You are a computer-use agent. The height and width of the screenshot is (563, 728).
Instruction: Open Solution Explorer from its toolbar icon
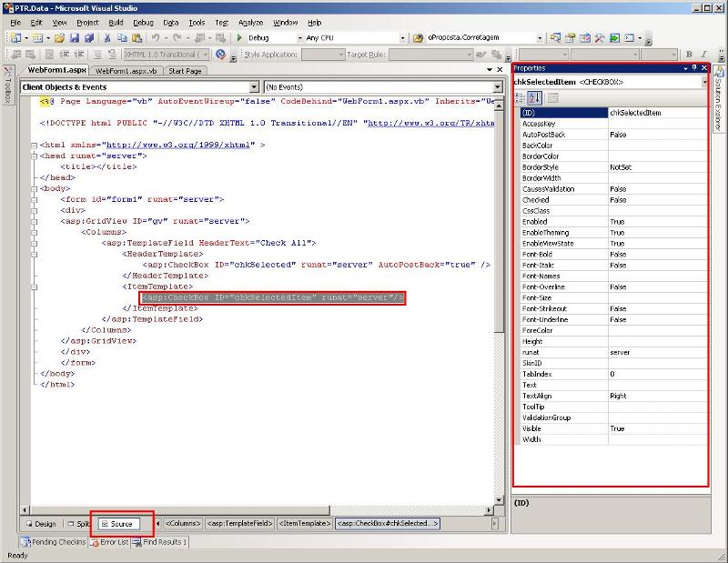pyautogui.click(x=555, y=38)
